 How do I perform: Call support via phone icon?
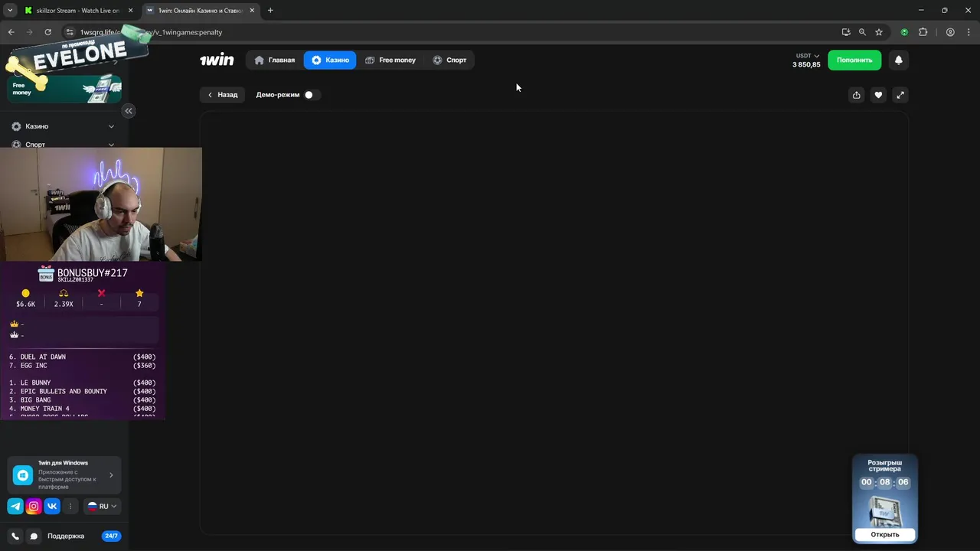click(x=15, y=536)
